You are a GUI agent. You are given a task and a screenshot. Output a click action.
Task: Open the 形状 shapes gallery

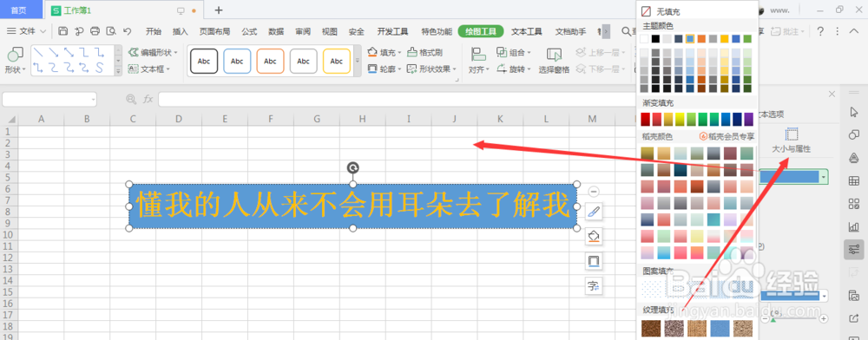(15, 60)
